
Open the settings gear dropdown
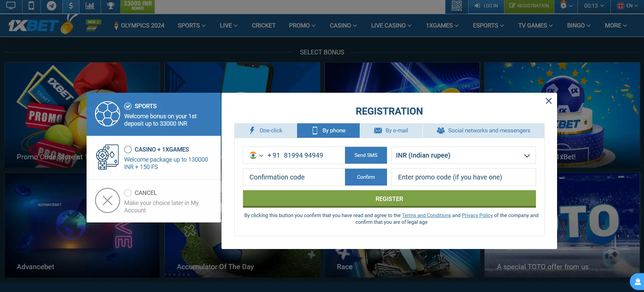566,6
